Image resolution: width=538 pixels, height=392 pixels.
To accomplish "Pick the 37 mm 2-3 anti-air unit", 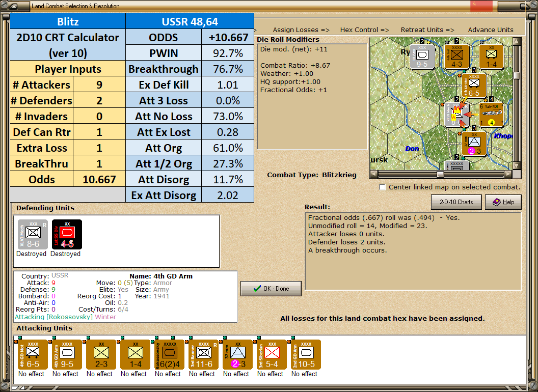I will tap(237, 354).
